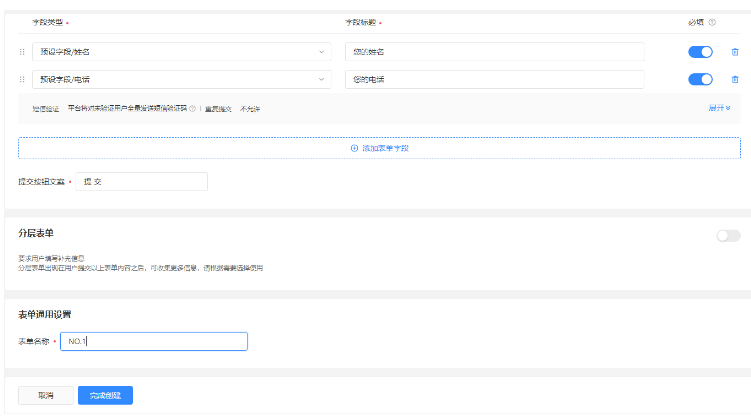
Task: Click the 您的姓名 field title input
Action: pos(494,52)
